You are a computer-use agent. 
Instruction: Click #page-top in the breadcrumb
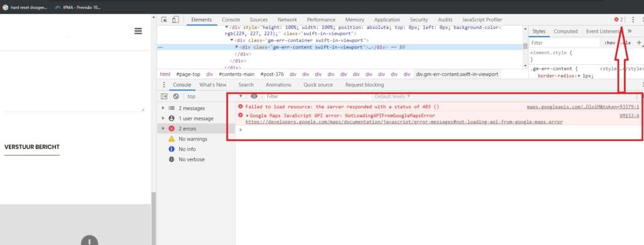click(188, 74)
